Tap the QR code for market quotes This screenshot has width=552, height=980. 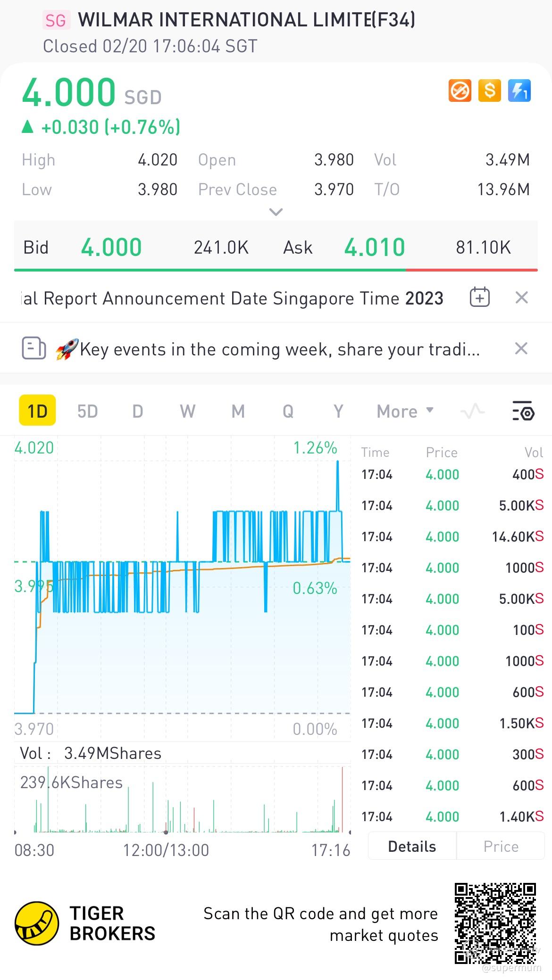tap(495, 924)
